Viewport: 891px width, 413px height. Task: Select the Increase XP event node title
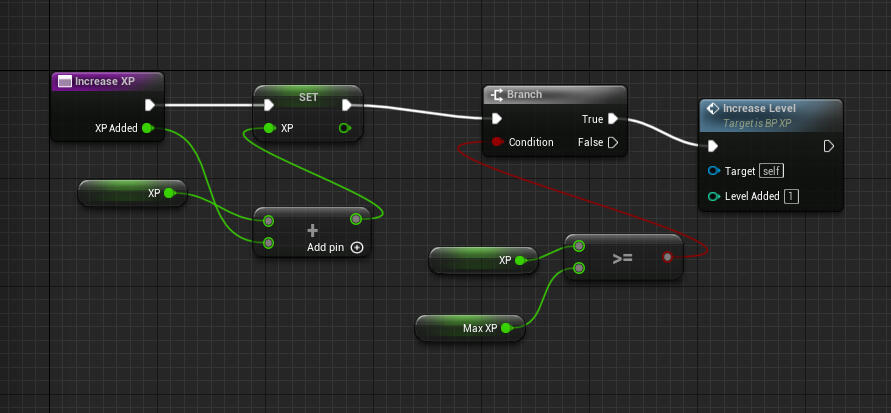105,81
